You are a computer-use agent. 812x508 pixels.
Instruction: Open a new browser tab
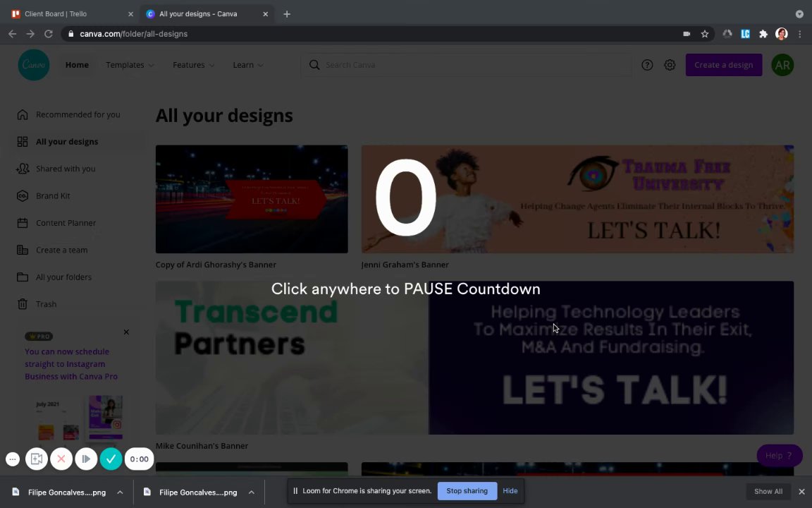click(x=287, y=14)
